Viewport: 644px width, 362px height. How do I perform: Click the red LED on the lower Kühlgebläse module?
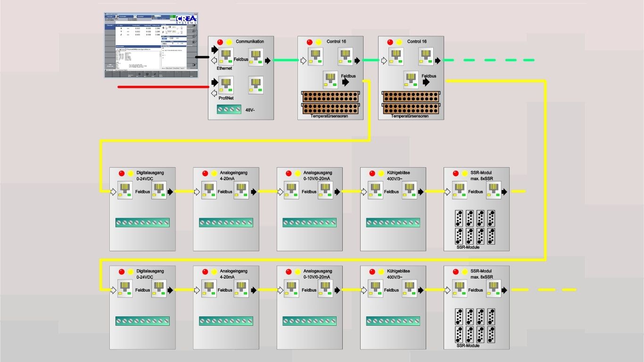tap(372, 272)
